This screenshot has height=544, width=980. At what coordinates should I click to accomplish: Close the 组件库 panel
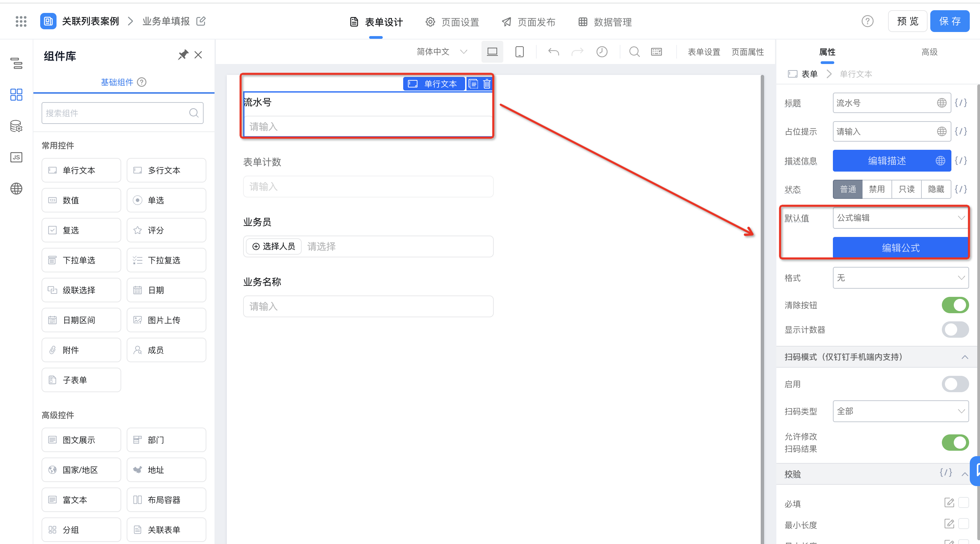[x=198, y=55]
